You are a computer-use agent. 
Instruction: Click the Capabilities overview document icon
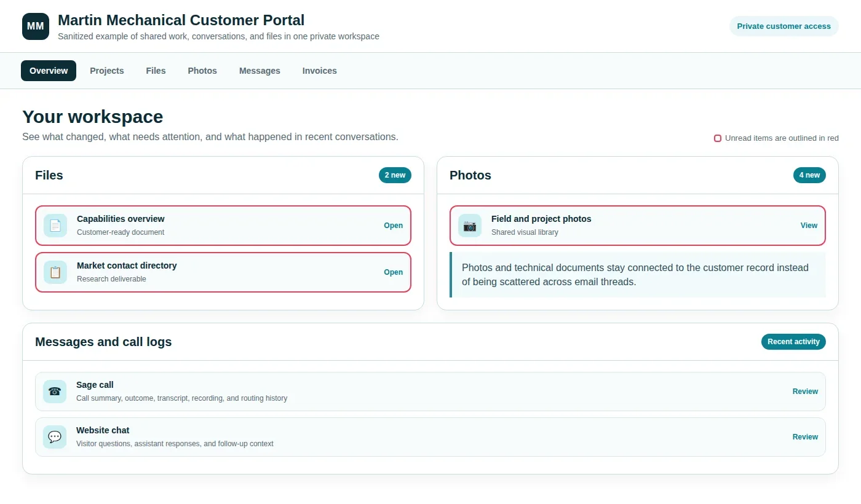tap(55, 226)
